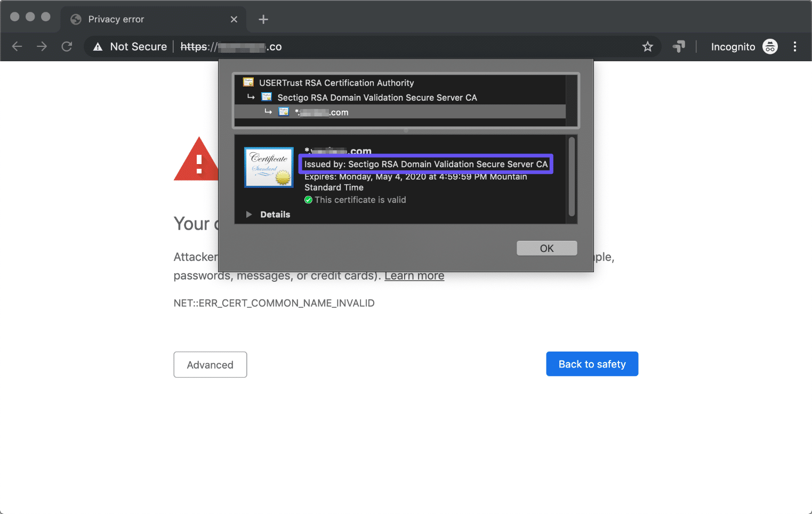Image resolution: width=812 pixels, height=514 pixels.
Task: Click the Certificate Standard thumbnail image
Action: pos(268,167)
